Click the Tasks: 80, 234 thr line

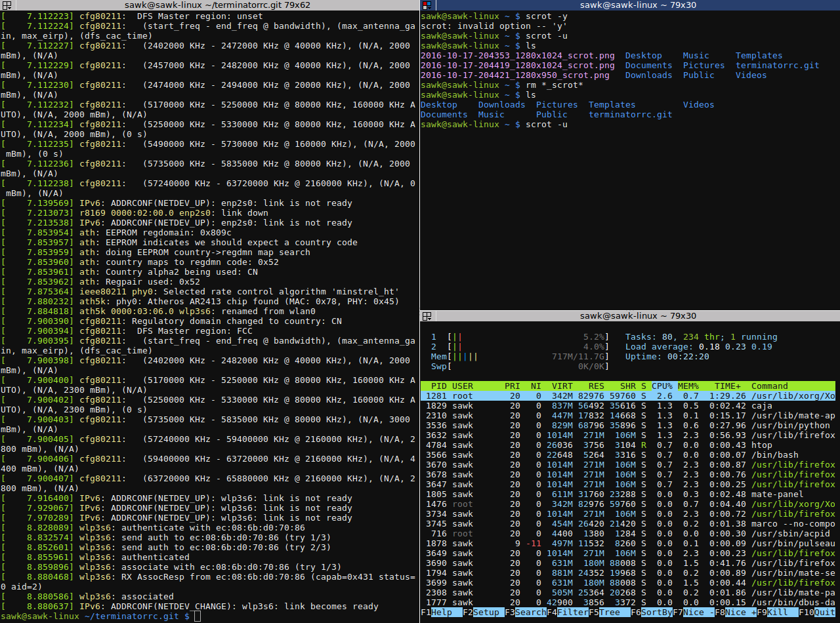(x=702, y=337)
